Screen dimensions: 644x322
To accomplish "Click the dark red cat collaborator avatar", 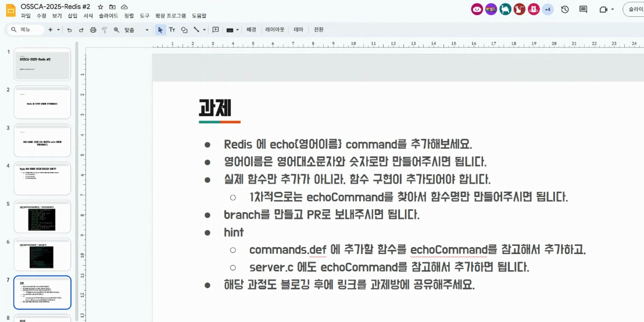I will coord(520,9).
